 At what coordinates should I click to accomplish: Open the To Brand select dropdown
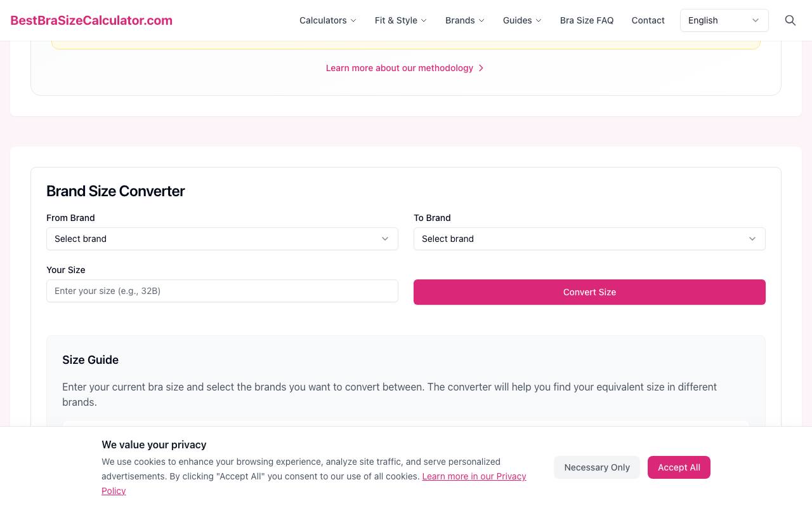click(589, 239)
